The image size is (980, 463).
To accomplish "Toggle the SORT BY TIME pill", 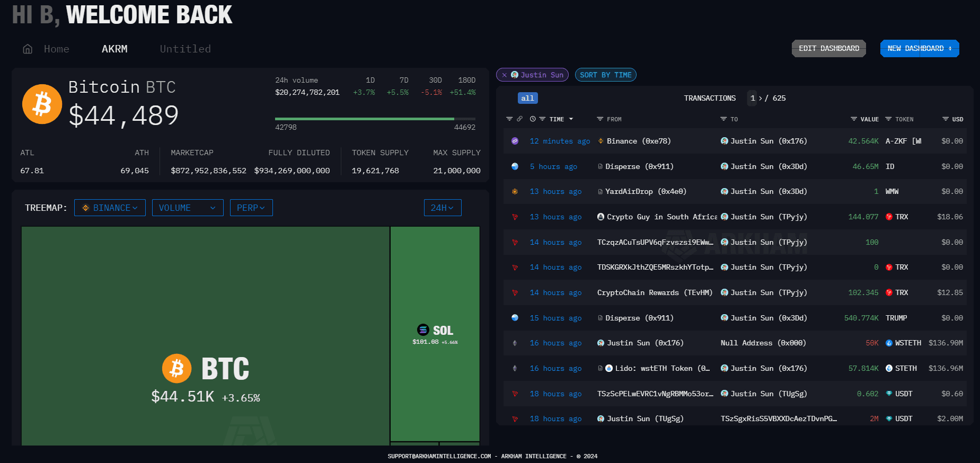I will pos(605,75).
